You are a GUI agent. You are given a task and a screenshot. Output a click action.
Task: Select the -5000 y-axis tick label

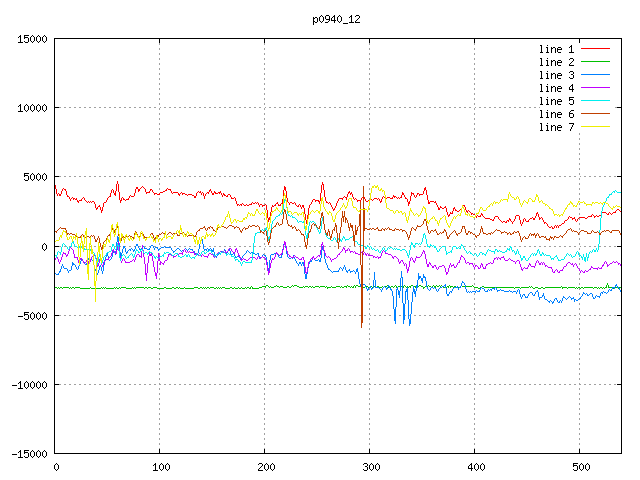[32, 315]
